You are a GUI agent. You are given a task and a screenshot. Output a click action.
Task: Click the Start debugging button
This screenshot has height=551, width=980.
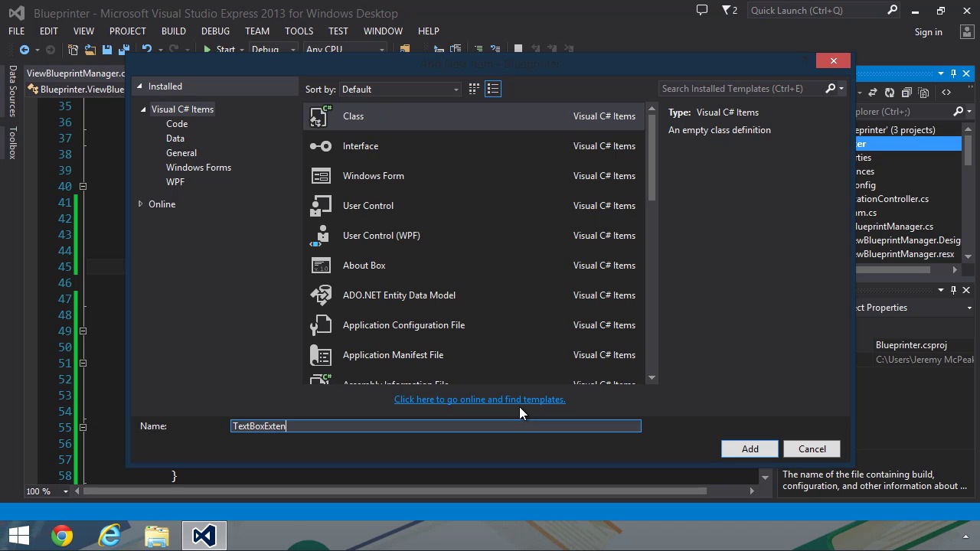[220, 50]
